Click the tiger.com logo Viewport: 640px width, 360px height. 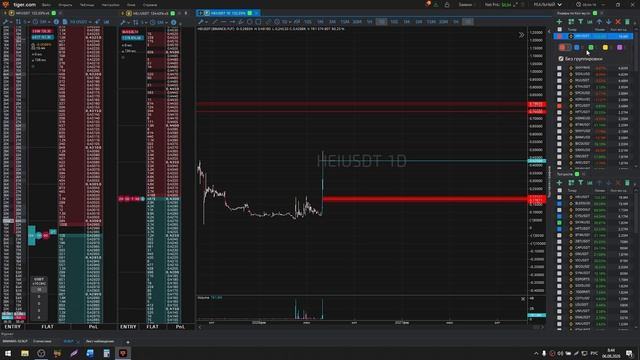pos(20,4)
